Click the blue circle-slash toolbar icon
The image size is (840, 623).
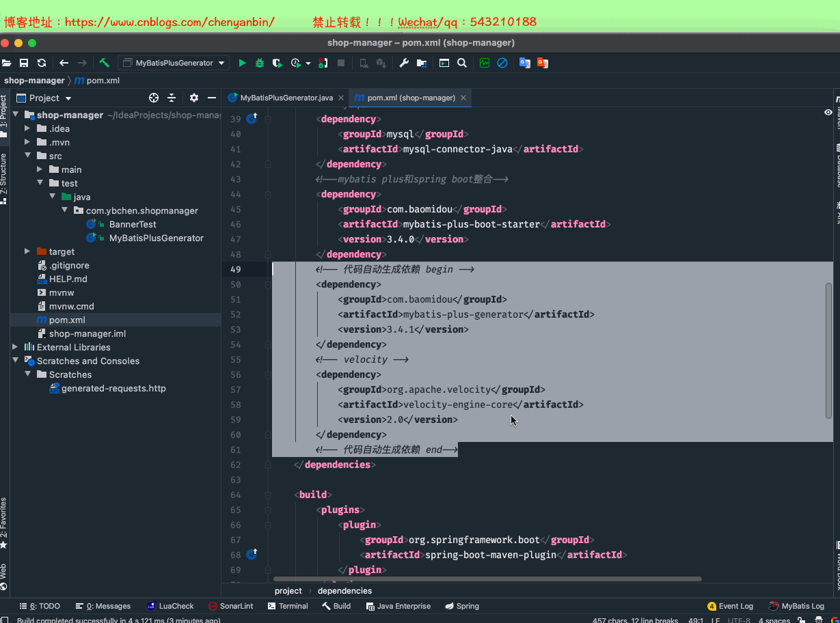502,63
